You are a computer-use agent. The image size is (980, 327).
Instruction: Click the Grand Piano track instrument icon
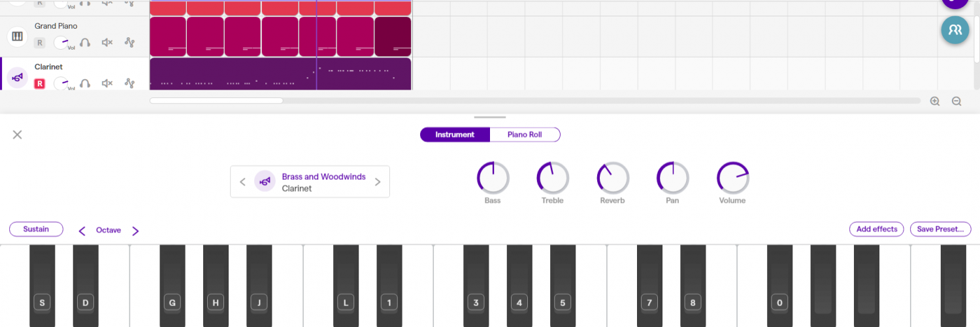tap(18, 37)
